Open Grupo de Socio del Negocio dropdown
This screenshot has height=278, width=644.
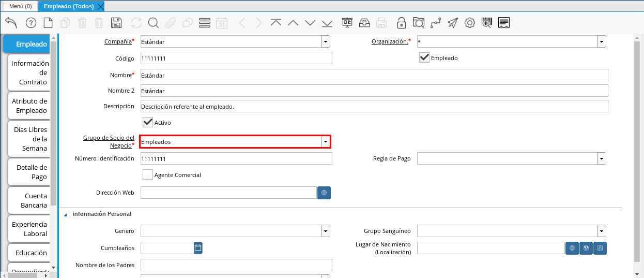(x=326, y=141)
